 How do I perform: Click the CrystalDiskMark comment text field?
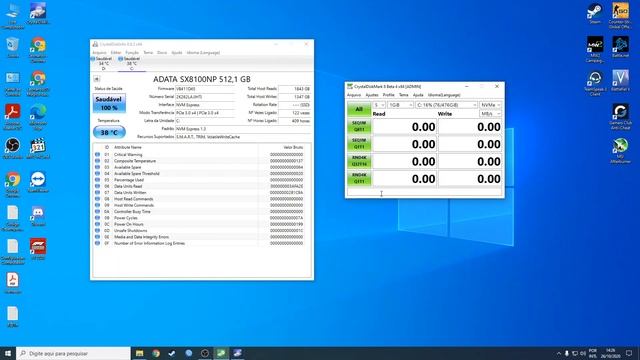tap(424, 193)
